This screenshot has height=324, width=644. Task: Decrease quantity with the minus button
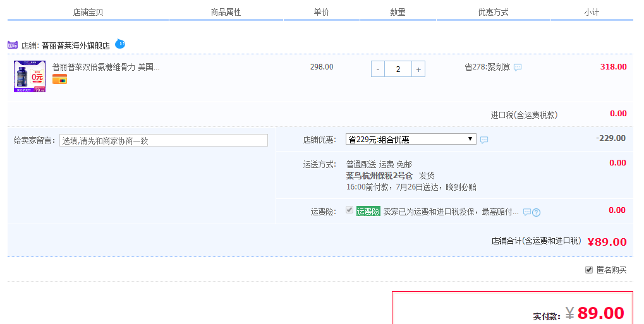(x=378, y=69)
